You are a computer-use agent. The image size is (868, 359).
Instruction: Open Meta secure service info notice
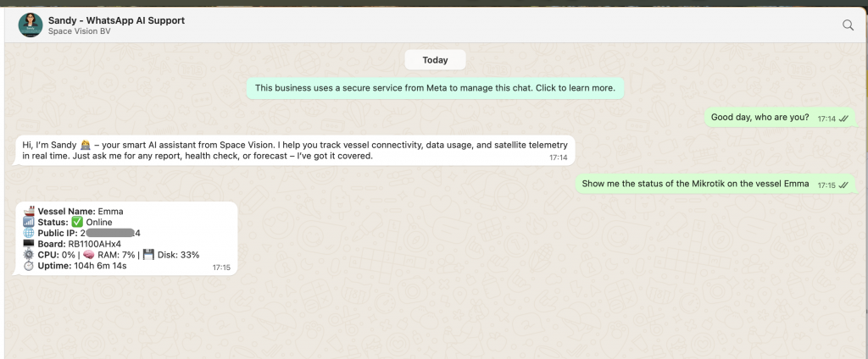[435, 88]
